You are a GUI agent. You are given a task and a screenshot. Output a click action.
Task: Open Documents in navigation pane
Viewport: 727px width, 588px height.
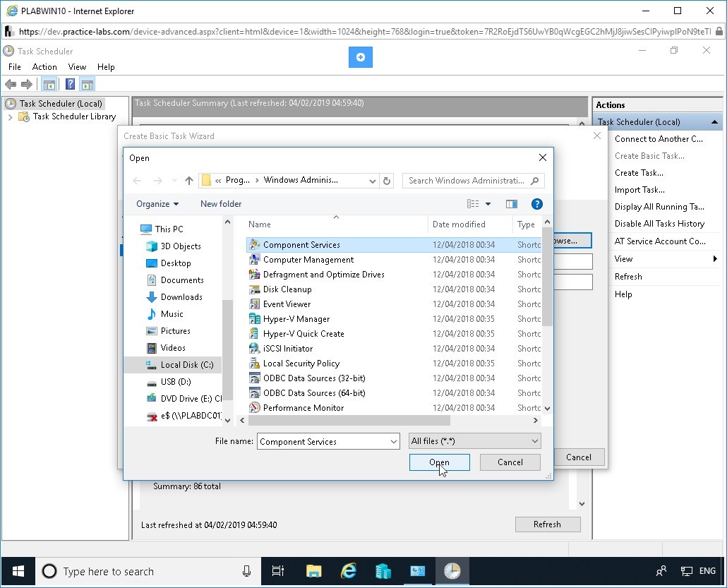point(175,280)
